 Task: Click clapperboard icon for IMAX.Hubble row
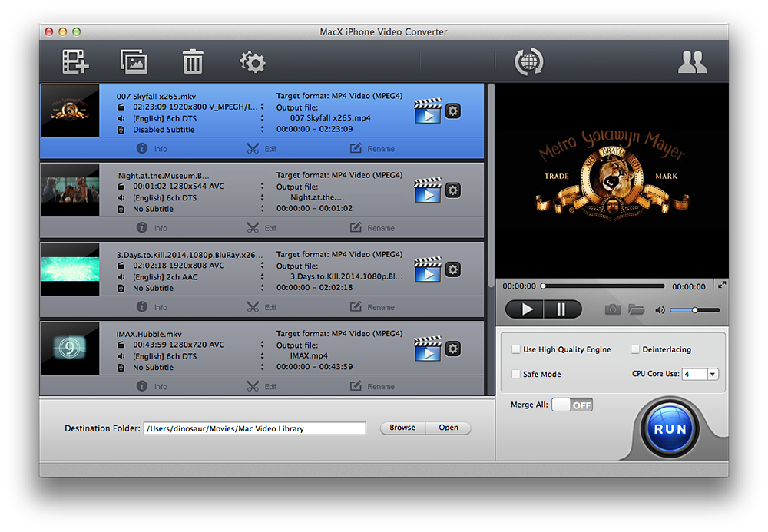pyautogui.click(x=428, y=349)
